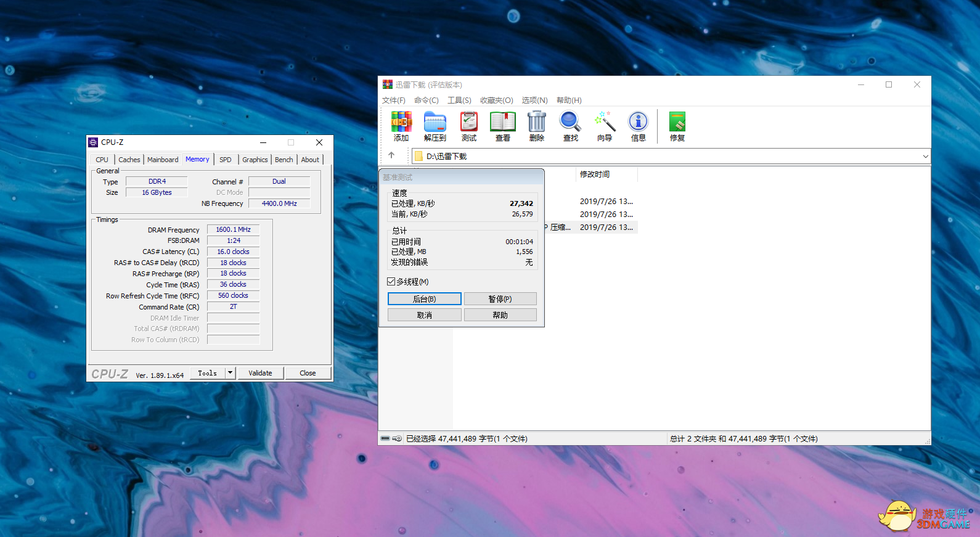Click the Channel # value Dual
Image resolution: width=980 pixels, height=537 pixels.
point(279,181)
